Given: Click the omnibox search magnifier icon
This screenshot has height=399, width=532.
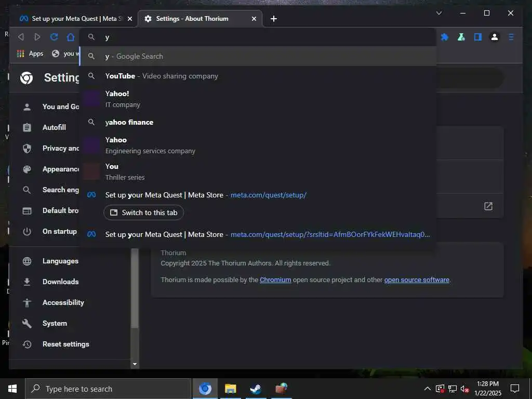Looking at the screenshot, I should [x=91, y=37].
